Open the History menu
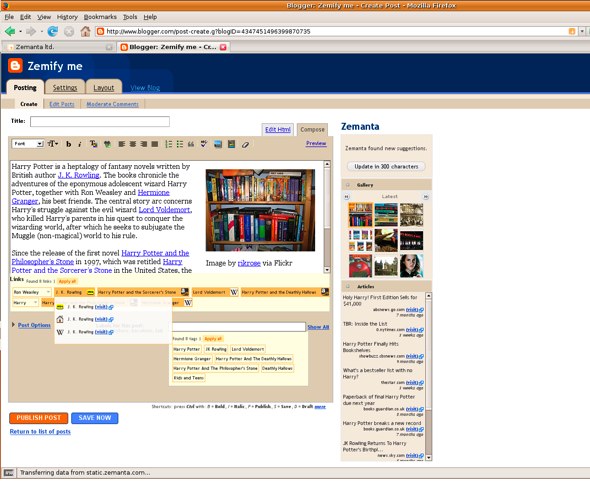This screenshot has width=590, height=489. click(x=67, y=17)
